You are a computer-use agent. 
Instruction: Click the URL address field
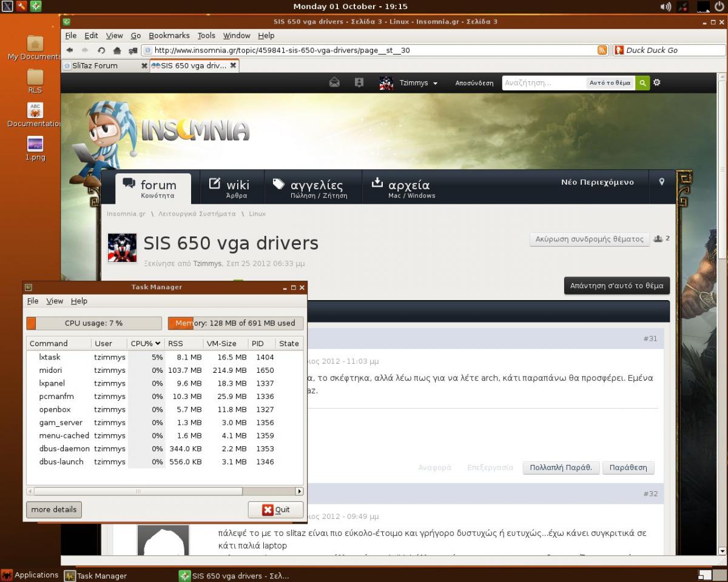click(x=375, y=50)
